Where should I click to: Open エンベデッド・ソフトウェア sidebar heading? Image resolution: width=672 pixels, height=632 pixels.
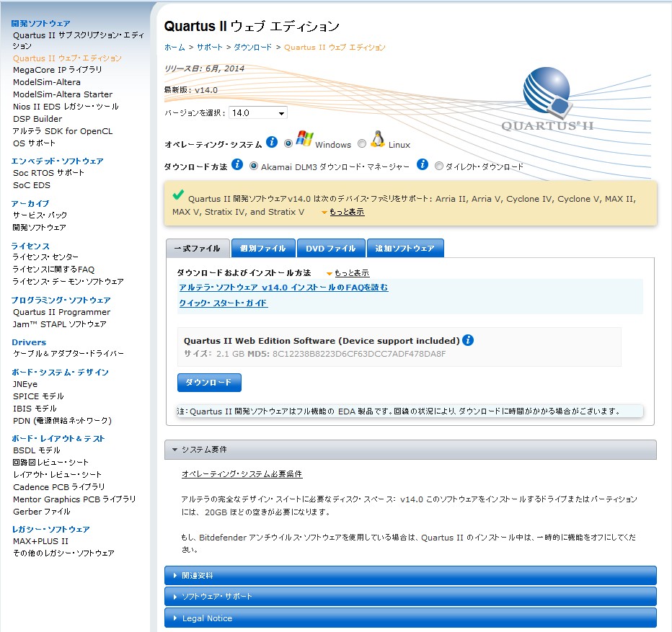[58, 161]
